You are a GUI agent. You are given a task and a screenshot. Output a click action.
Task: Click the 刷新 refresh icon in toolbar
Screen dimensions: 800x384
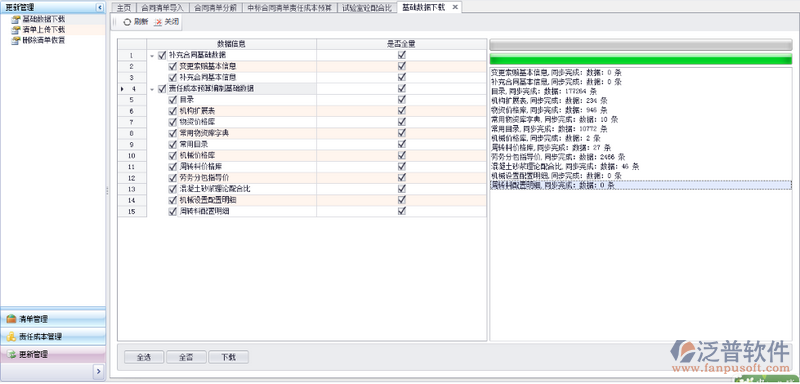click(x=127, y=22)
